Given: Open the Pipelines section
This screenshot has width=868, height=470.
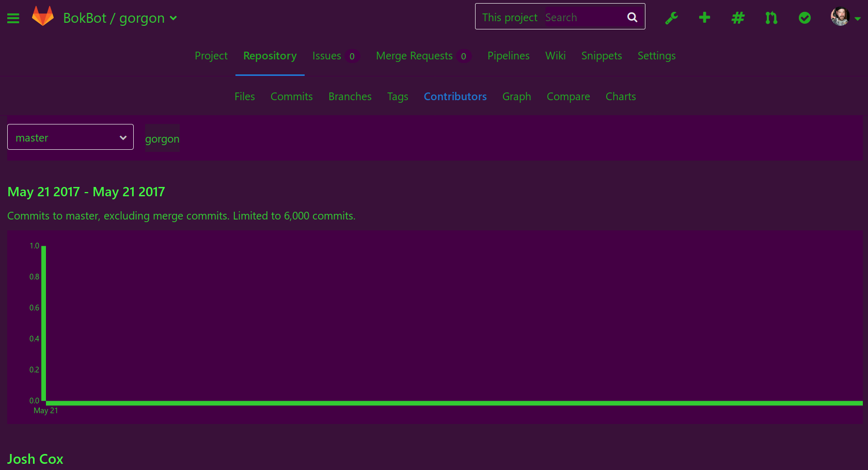Looking at the screenshot, I should point(508,56).
